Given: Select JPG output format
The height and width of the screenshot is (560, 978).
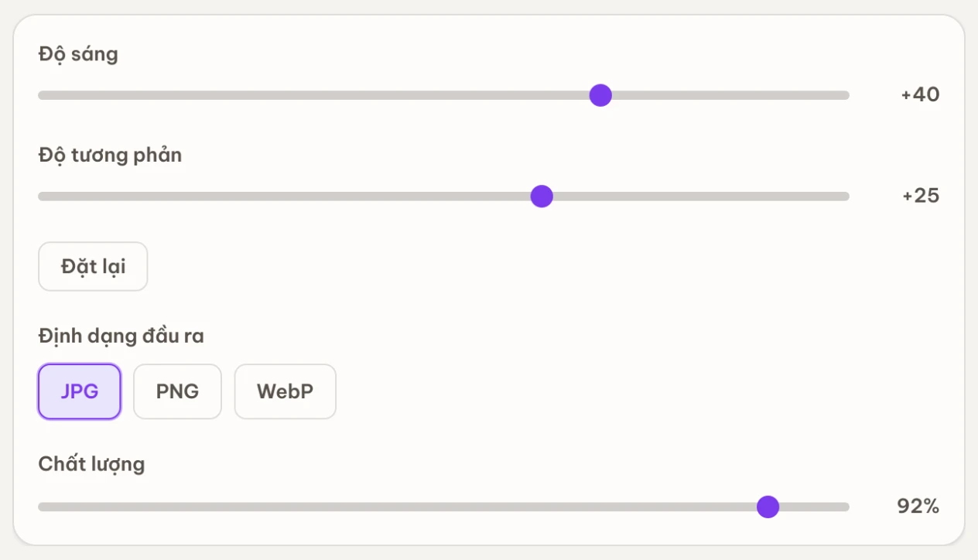Looking at the screenshot, I should click(x=80, y=391).
